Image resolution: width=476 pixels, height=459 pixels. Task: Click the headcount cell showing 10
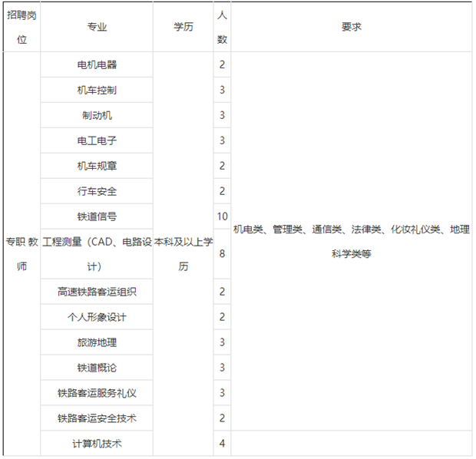222,216
